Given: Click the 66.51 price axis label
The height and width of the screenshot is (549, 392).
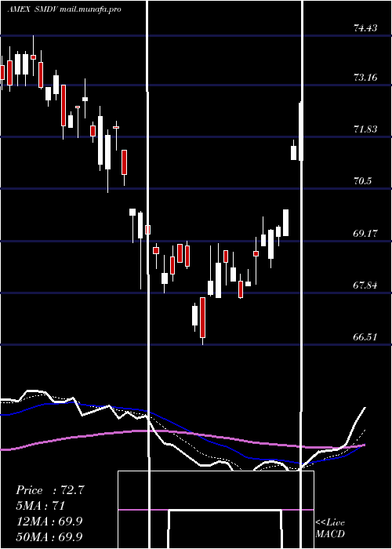Looking at the screenshot, I should (365, 337).
